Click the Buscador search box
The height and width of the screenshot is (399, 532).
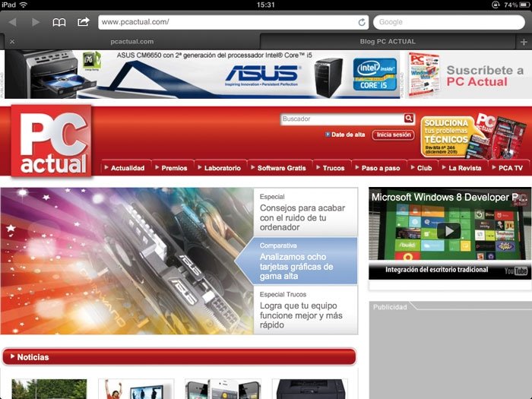(342, 119)
